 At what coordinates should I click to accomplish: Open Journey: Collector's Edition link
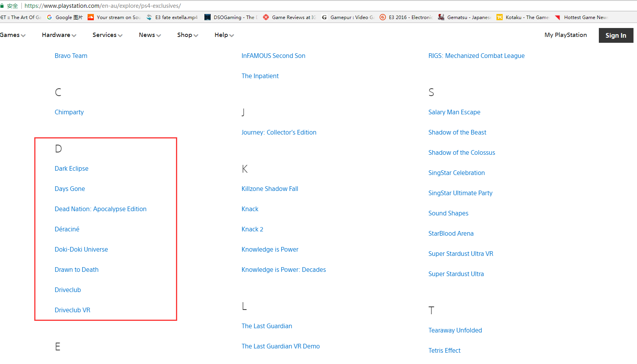[279, 132]
